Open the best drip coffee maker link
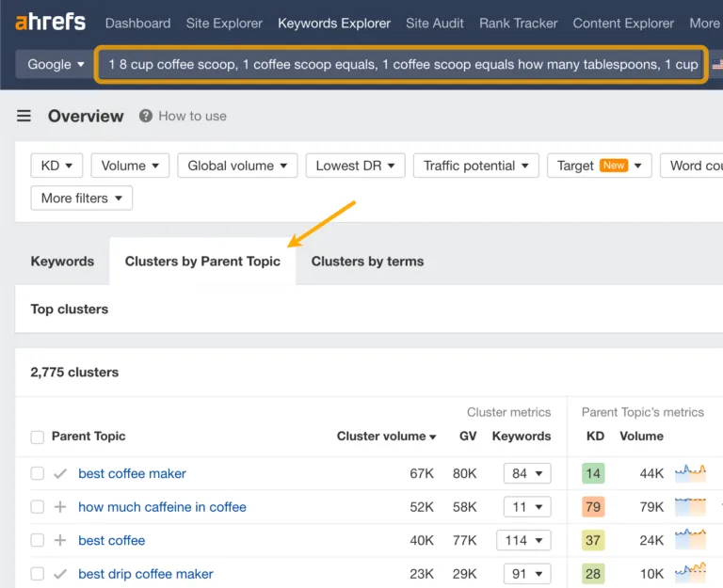 pos(146,574)
